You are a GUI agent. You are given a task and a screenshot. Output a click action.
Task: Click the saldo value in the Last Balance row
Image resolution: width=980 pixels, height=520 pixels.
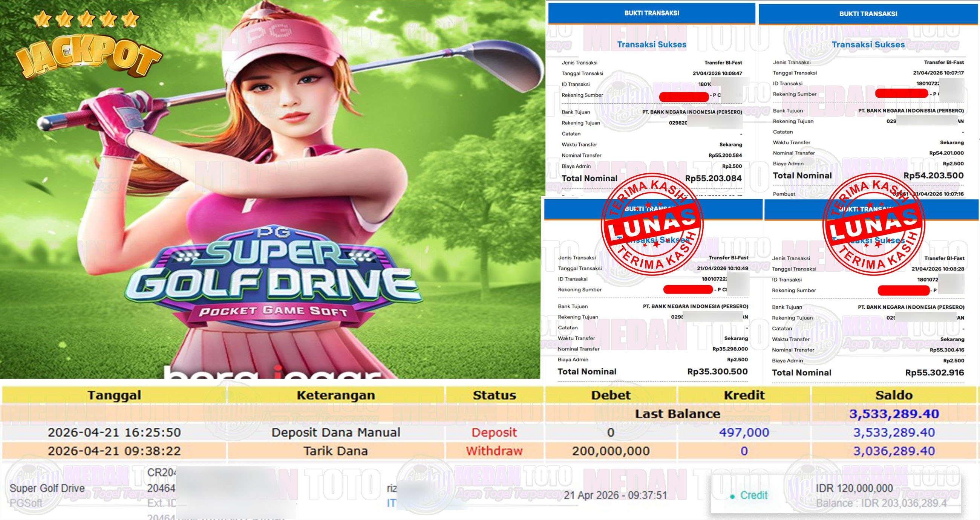894,413
